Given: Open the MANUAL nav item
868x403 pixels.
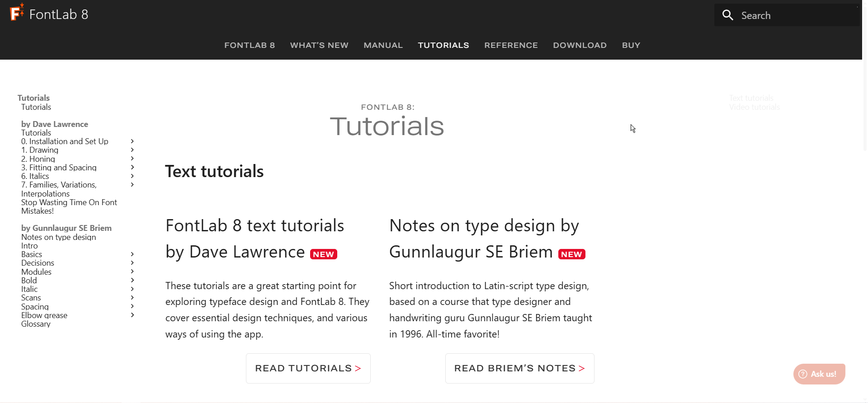Looking at the screenshot, I should click(x=383, y=45).
